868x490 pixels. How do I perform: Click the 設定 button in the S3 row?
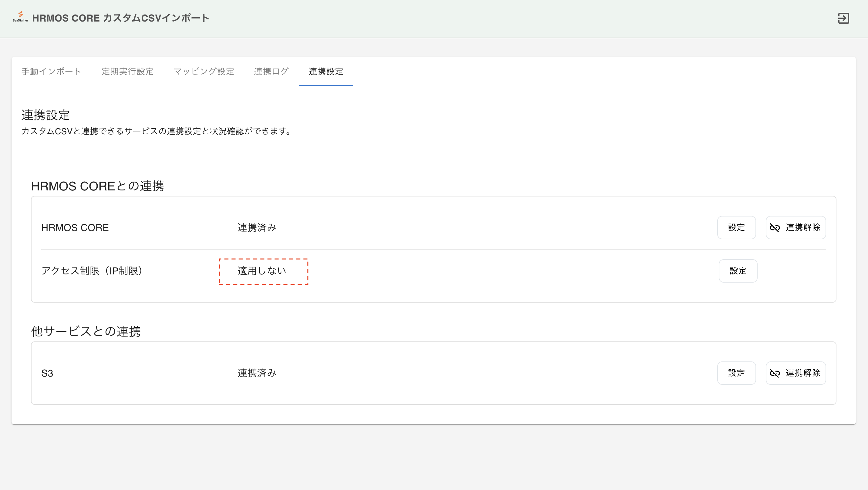[736, 373]
